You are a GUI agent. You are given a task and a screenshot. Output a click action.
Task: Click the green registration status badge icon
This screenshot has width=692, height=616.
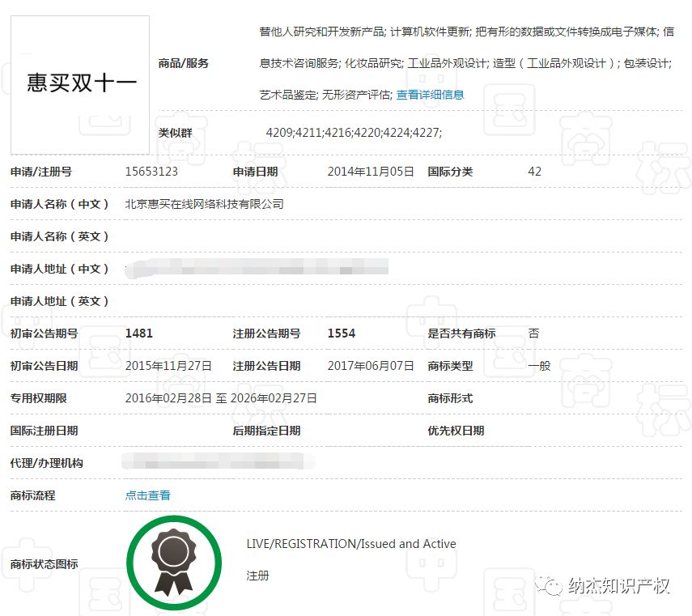[172, 561]
